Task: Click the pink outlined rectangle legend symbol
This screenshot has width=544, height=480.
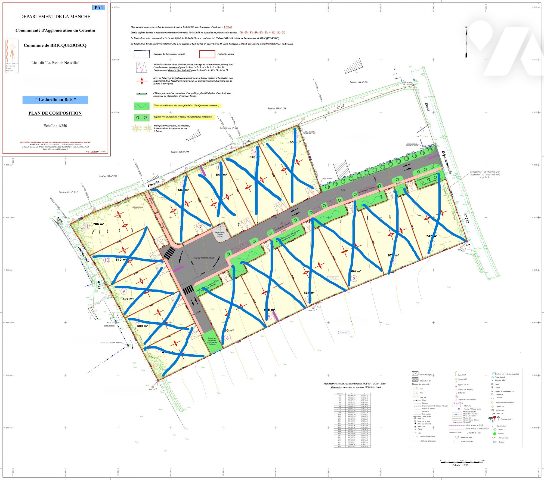Action: (x=207, y=54)
